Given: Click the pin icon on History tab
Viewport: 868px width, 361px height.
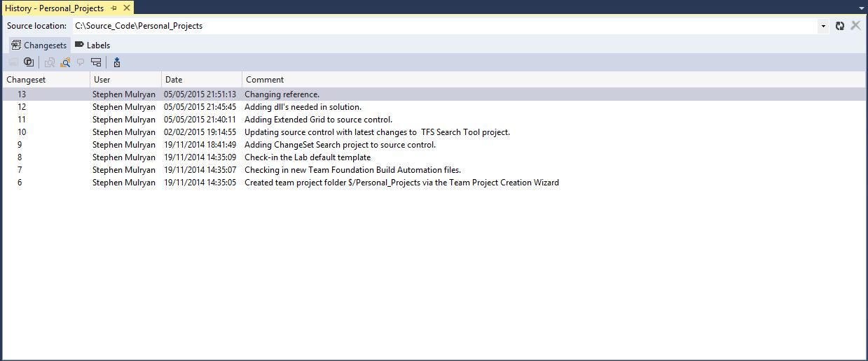Looking at the screenshot, I should click(113, 8).
